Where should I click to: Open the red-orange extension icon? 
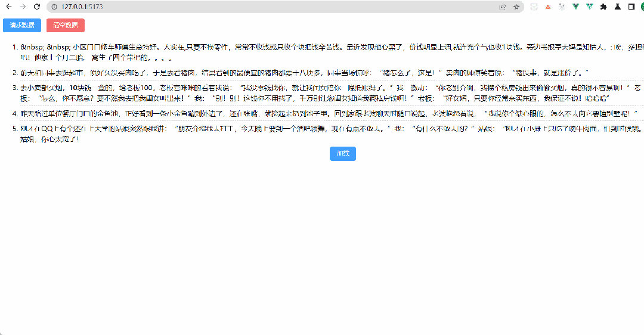coord(548,7)
